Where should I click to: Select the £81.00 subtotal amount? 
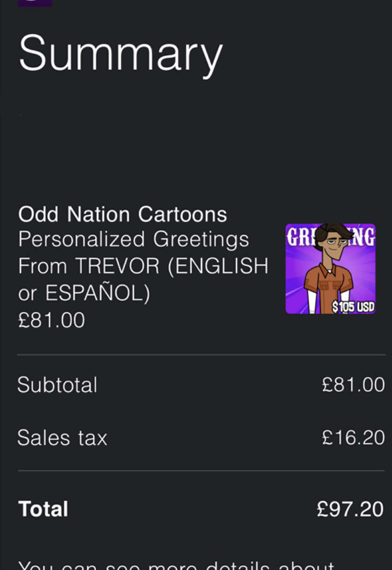point(353,385)
